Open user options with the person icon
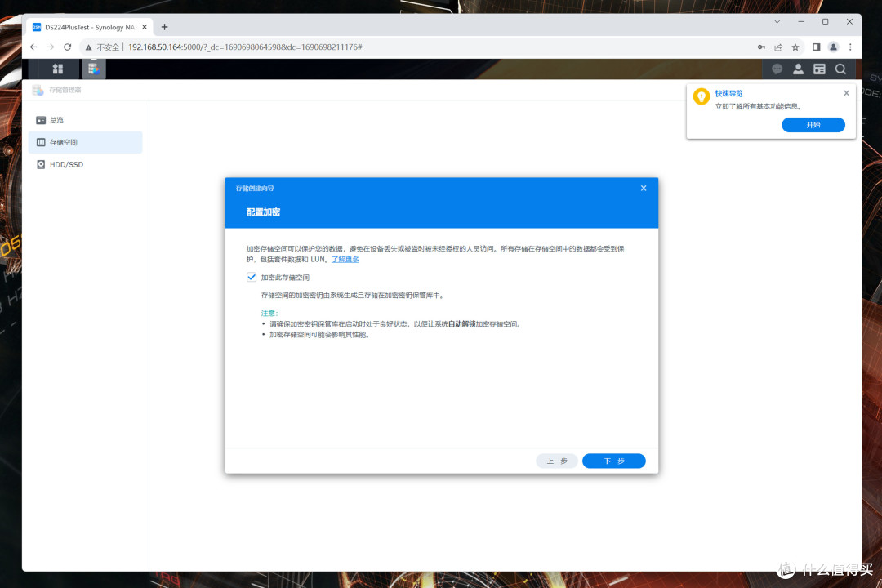Image resolution: width=882 pixels, height=588 pixels. tap(798, 69)
